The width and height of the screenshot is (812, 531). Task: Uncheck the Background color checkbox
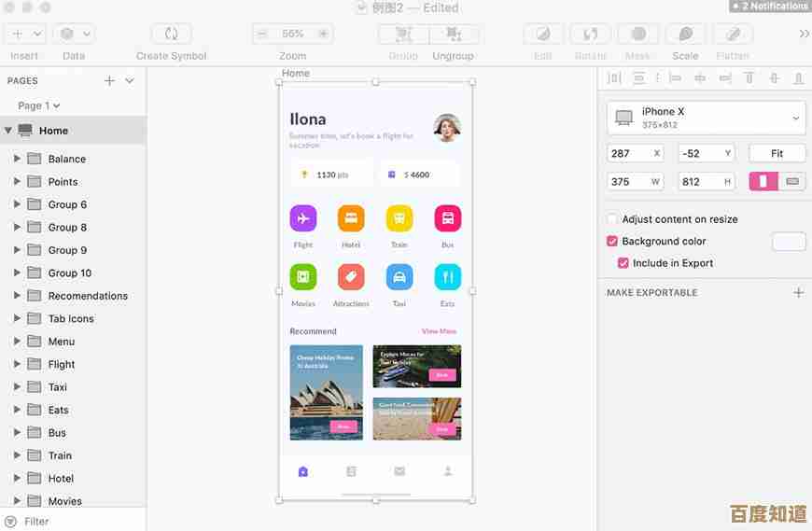click(x=613, y=241)
